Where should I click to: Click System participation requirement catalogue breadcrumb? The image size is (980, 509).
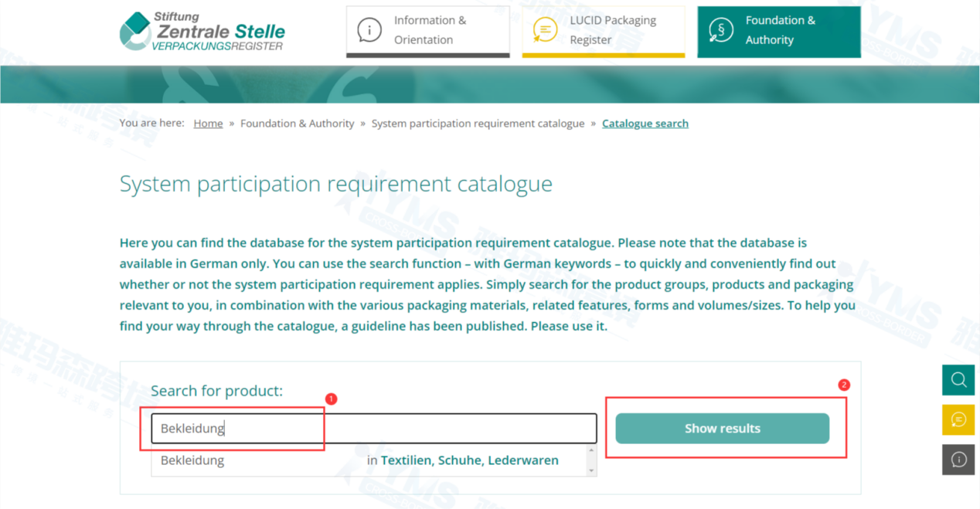click(478, 124)
